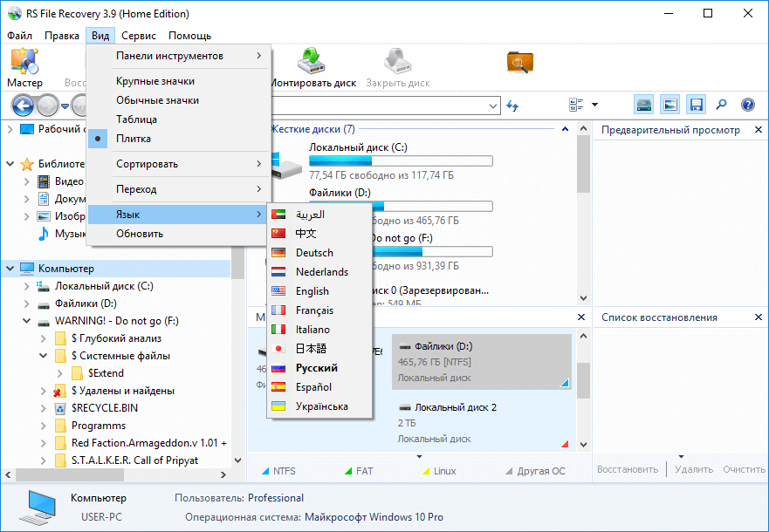Close the Список восстановления panel

(759, 317)
